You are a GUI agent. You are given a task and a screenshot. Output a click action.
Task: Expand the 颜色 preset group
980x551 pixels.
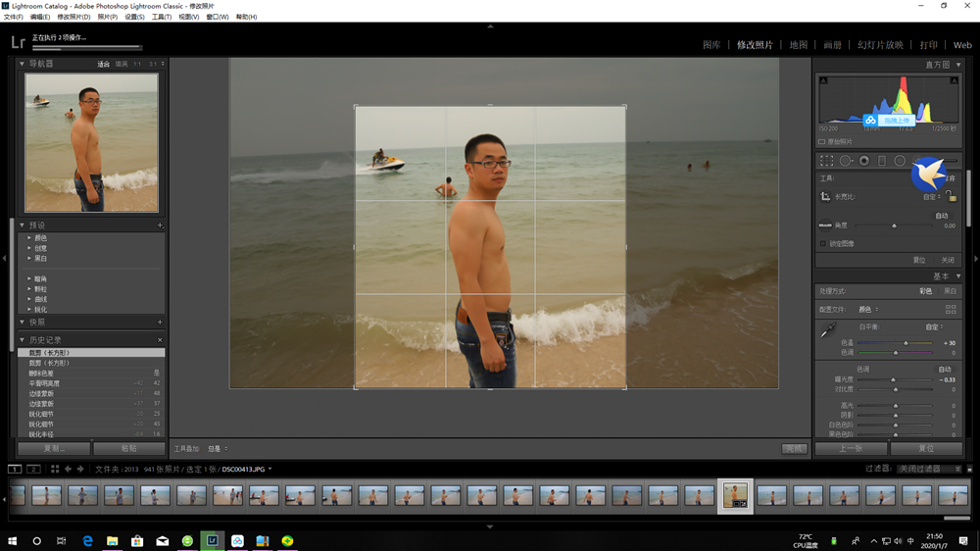pos(30,238)
